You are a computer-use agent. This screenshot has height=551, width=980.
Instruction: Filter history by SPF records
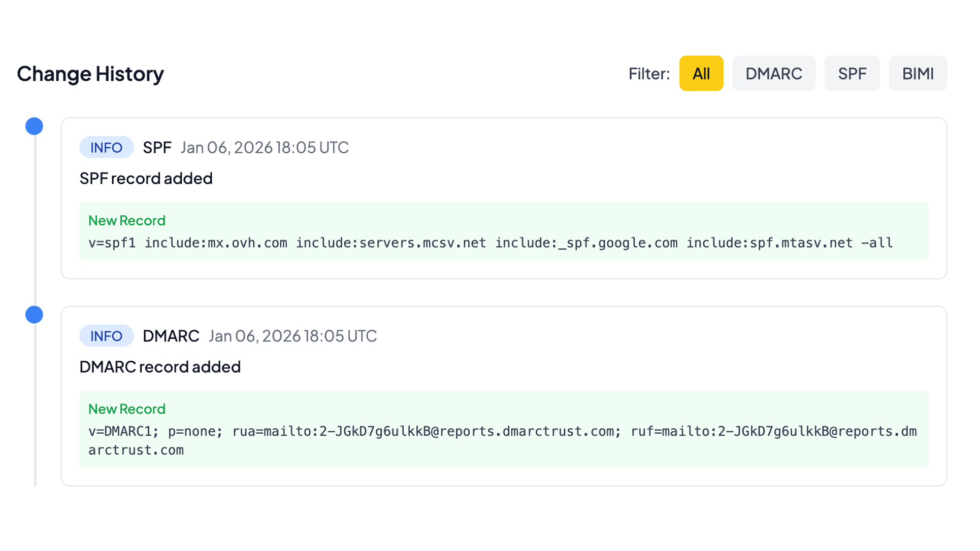(852, 74)
